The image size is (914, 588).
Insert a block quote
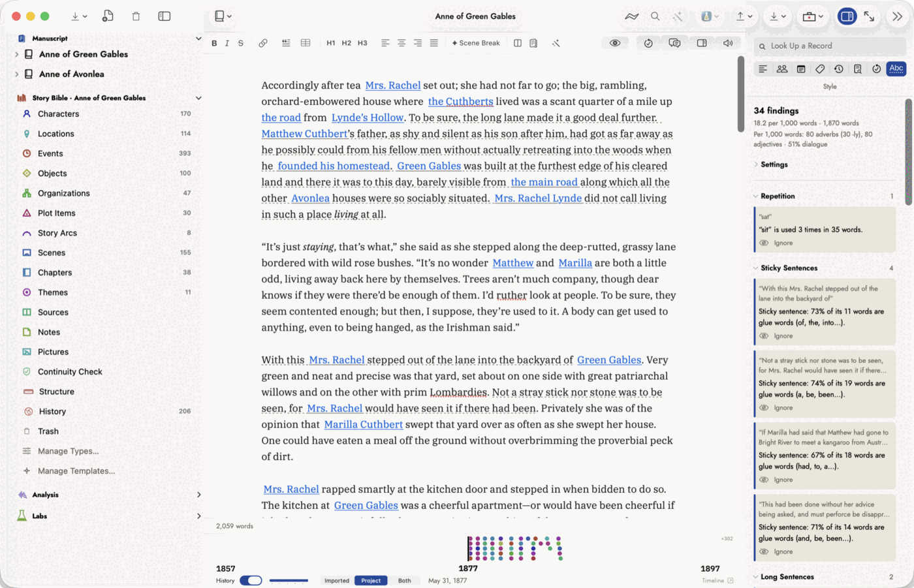click(x=286, y=43)
